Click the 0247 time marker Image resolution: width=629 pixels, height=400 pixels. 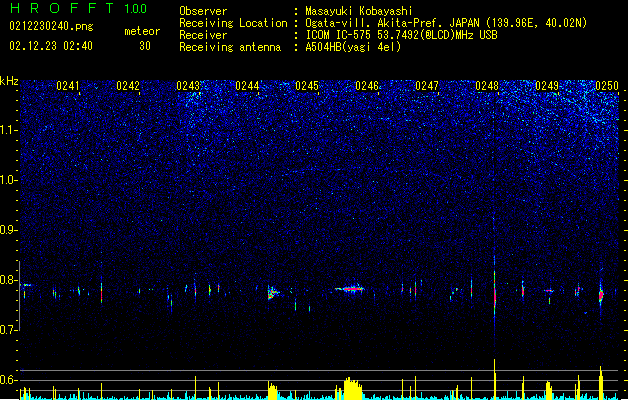coord(427,86)
